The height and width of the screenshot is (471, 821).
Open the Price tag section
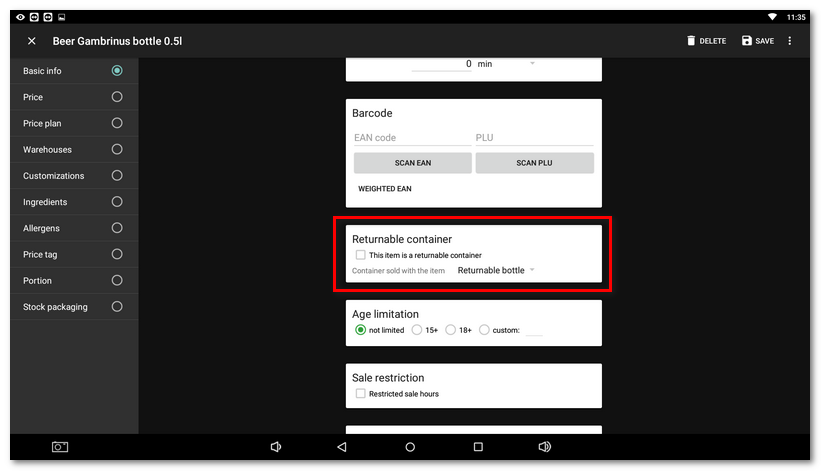point(74,254)
